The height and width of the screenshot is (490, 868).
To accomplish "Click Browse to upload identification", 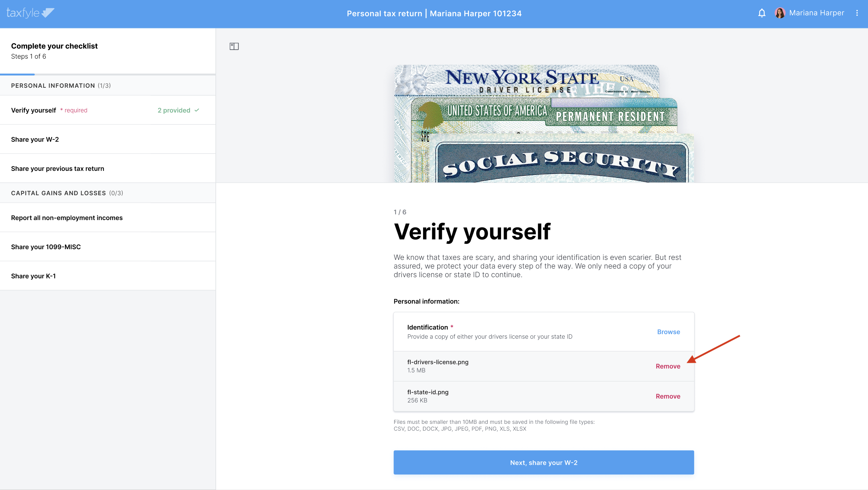I will [669, 332].
